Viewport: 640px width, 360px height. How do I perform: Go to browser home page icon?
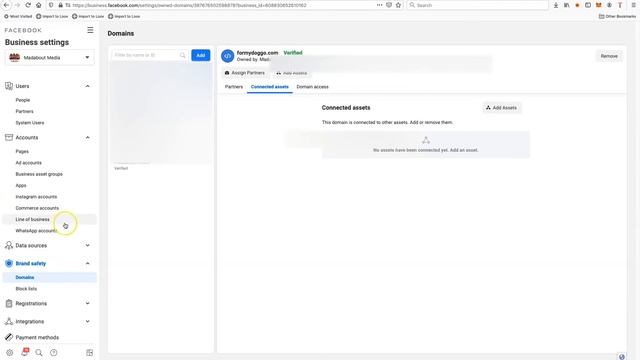coord(38,5)
